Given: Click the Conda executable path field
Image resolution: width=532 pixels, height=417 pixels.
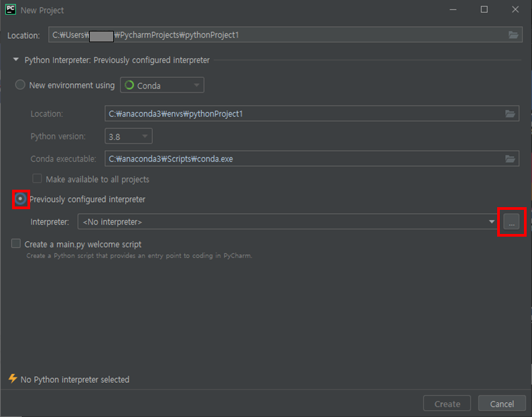Looking at the screenshot, I should pos(312,159).
